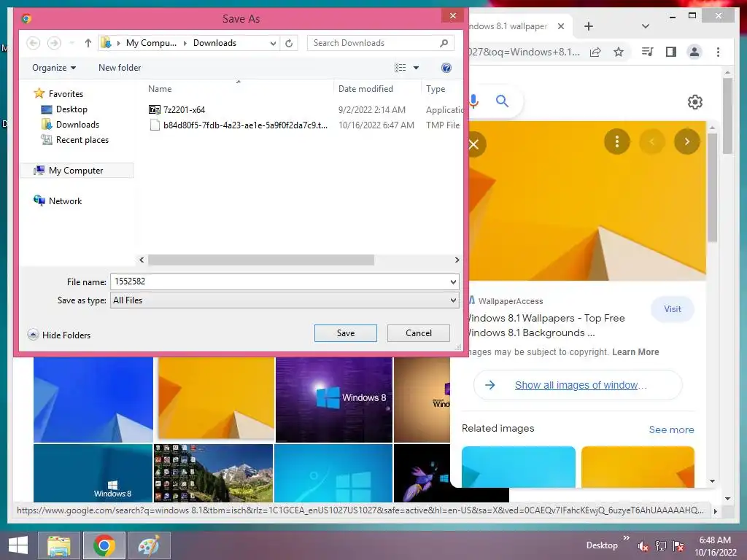Go forward using the Save As forward arrow
The width and height of the screenshot is (747, 560).
[x=54, y=43]
